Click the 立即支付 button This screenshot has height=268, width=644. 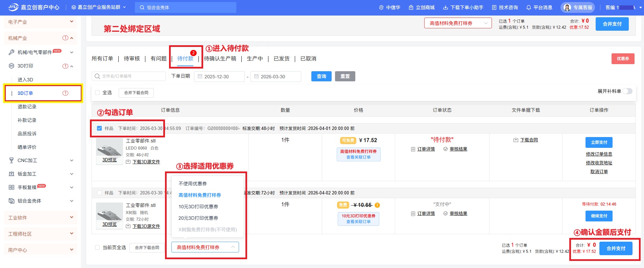tap(599, 142)
